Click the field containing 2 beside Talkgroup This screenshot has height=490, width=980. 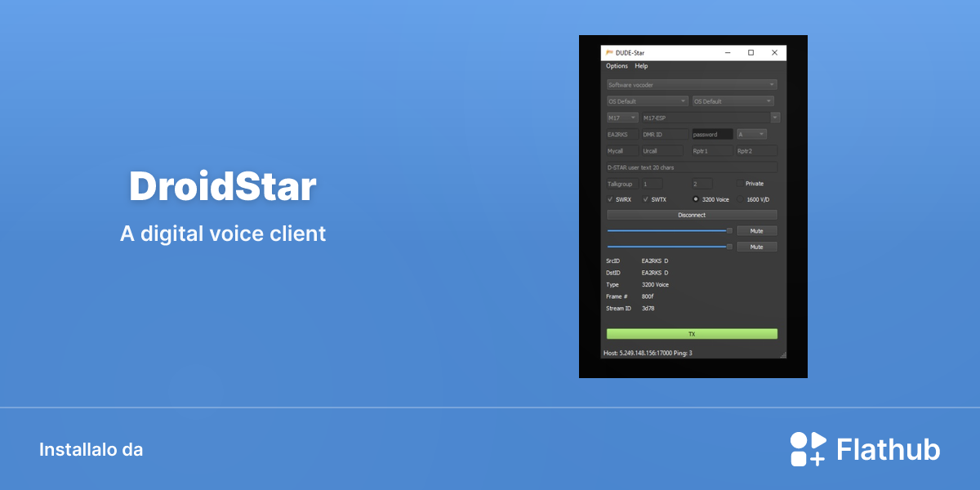[702, 184]
